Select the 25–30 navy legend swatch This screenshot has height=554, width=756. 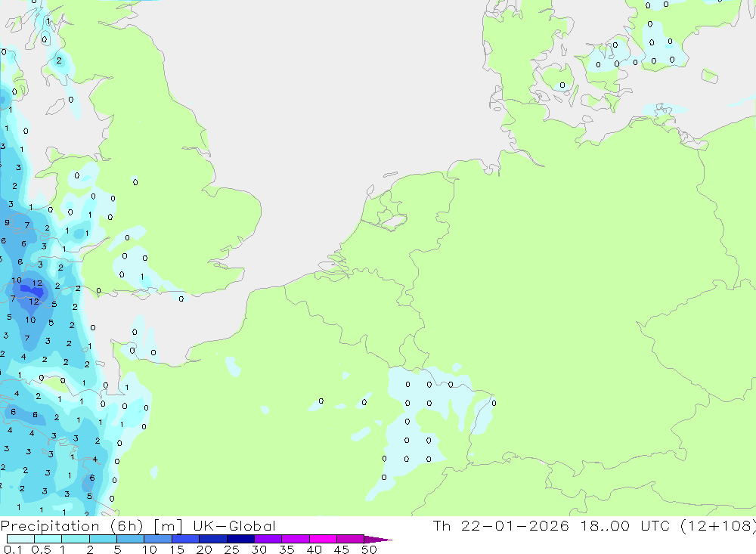(x=240, y=539)
